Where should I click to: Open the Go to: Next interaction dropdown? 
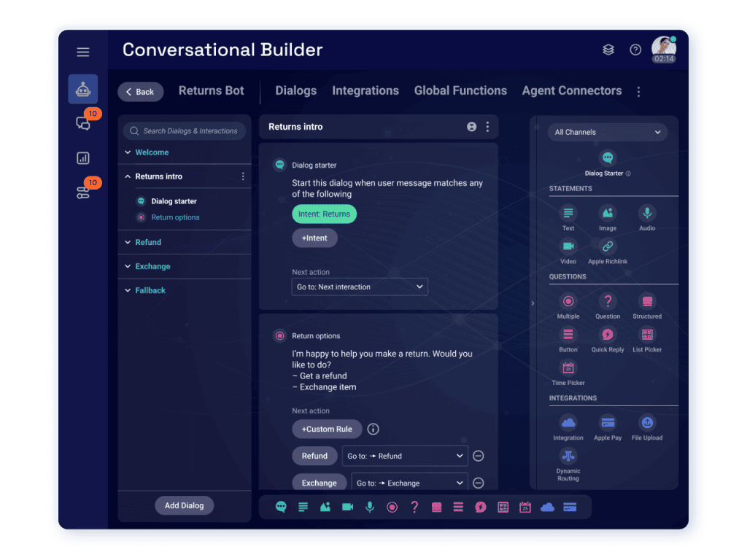coord(360,287)
